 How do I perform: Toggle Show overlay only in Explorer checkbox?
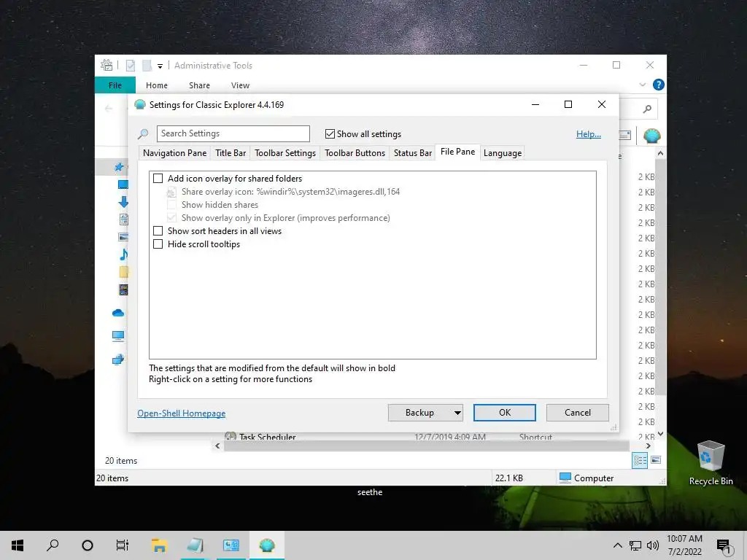[x=171, y=218]
